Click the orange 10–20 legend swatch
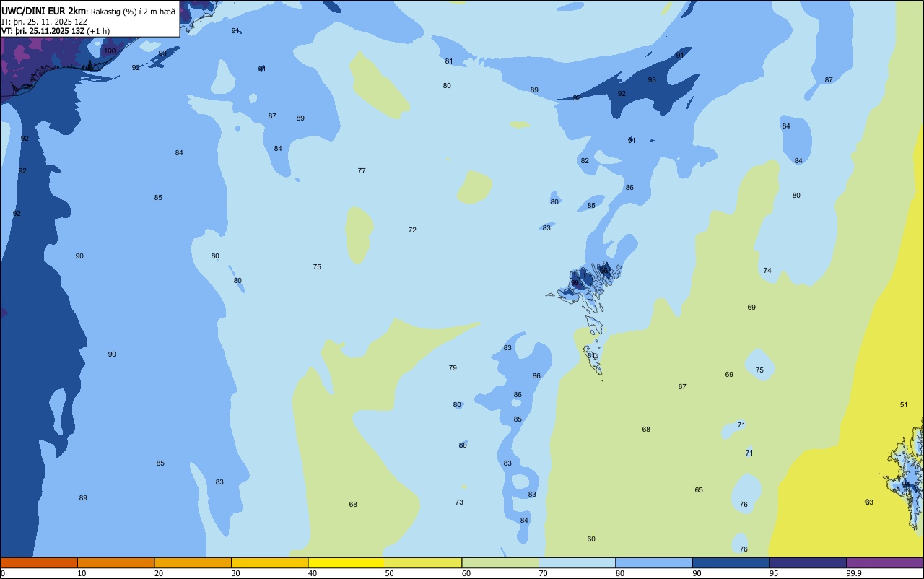The width and height of the screenshot is (924, 579). coord(115,562)
